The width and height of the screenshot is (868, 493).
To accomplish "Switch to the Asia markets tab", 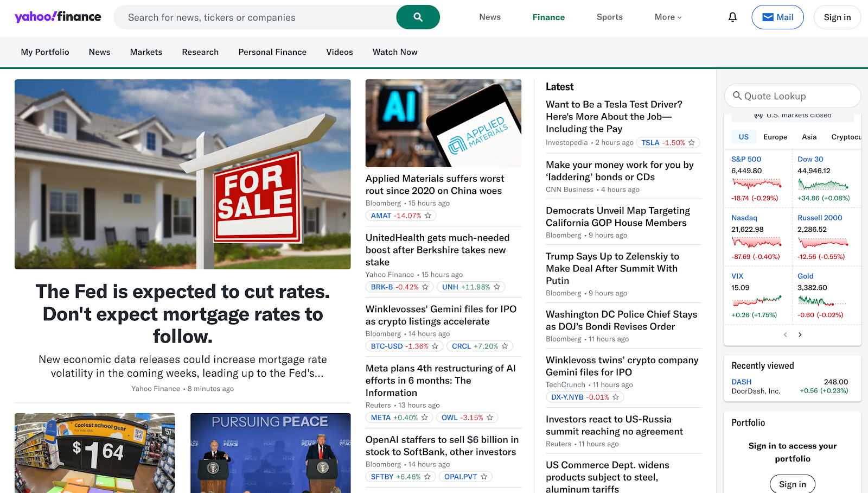I will click(809, 137).
